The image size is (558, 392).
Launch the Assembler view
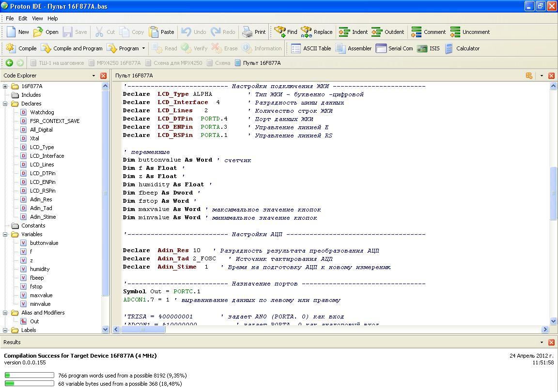pyautogui.click(x=354, y=48)
